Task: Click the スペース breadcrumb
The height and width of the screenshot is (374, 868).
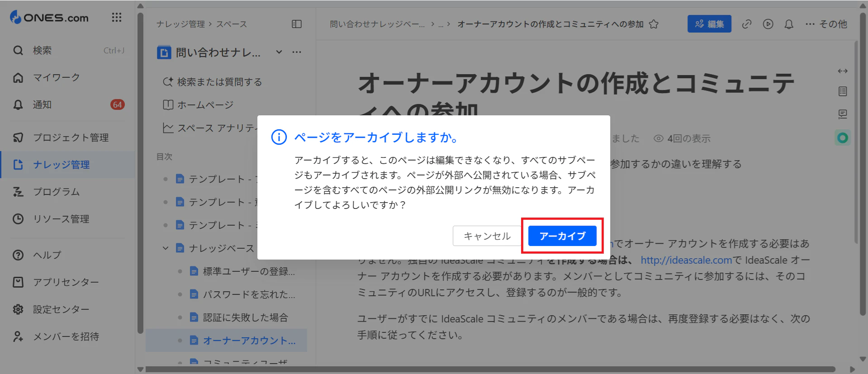Action: (x=231, y=24)
